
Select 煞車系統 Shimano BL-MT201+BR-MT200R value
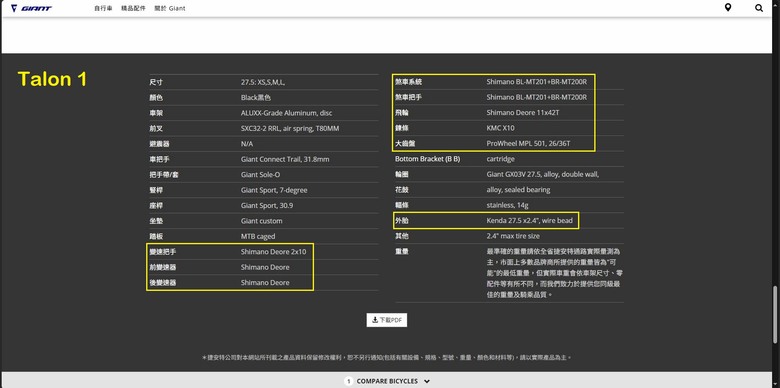coord(537,82)
